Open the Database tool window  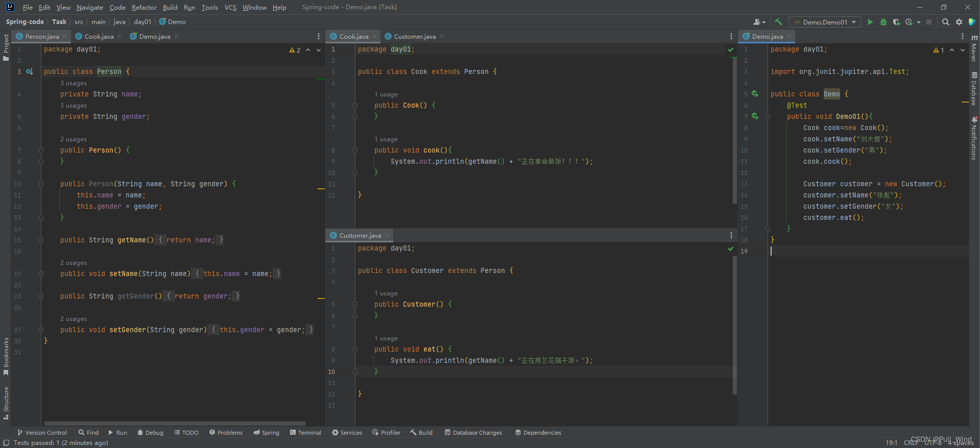974,89
